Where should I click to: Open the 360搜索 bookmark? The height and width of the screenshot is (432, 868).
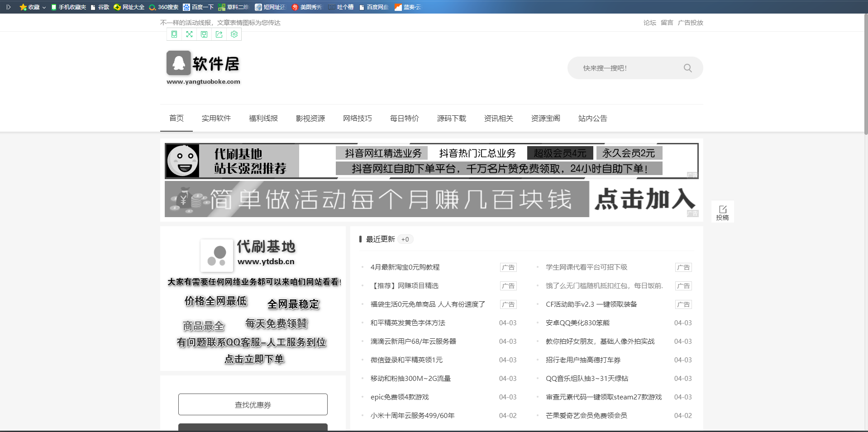tap(164, 7)
